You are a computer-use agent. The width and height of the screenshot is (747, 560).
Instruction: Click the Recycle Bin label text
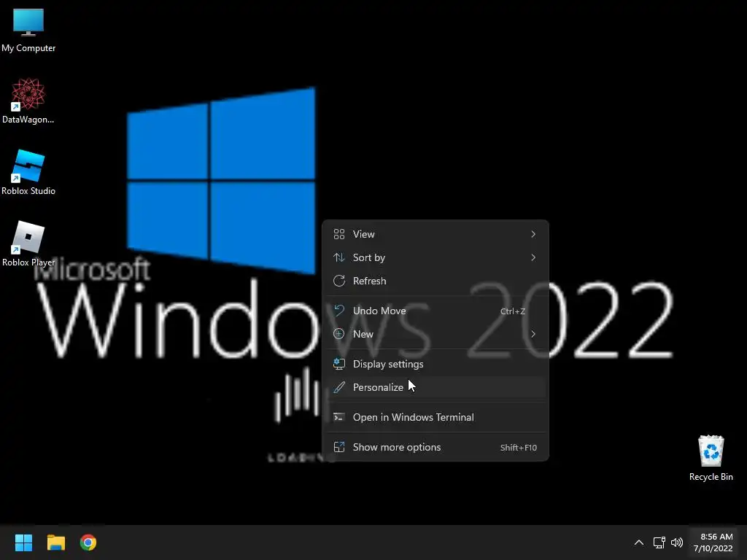point(711,477)
